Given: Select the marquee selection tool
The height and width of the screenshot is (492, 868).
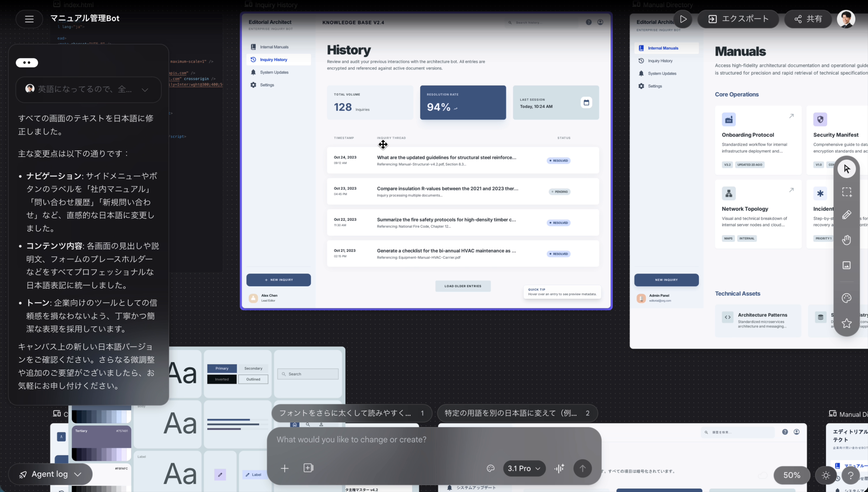Looking at the screenshot, I should (846, 192).
